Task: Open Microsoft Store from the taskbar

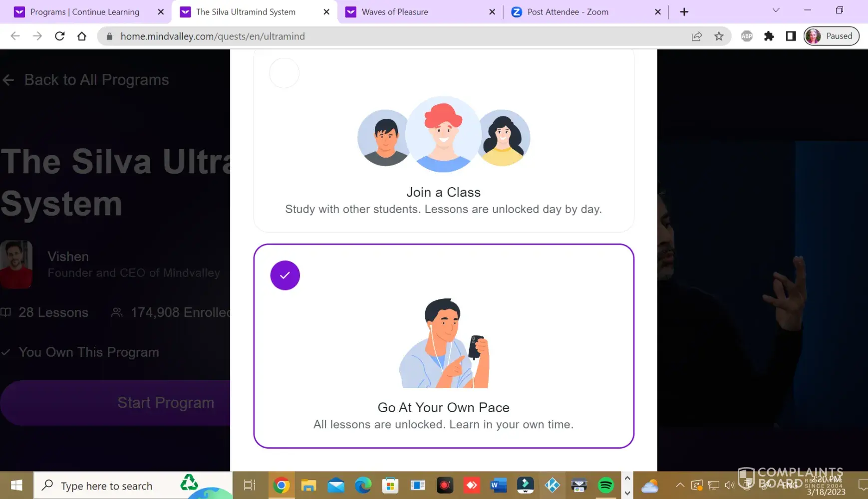Action: (x=390, y=486)
